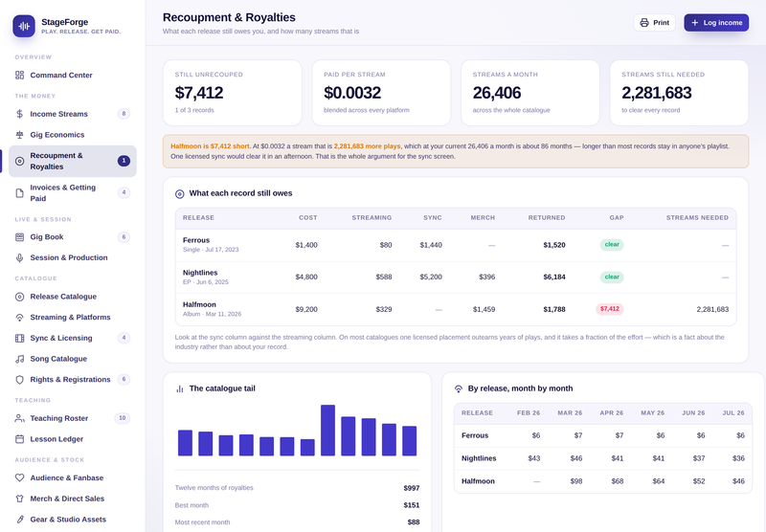The width and height of the screenshot is (766, 532).
Task: Click the Most recent month $88 value
Action: [414, 522]
